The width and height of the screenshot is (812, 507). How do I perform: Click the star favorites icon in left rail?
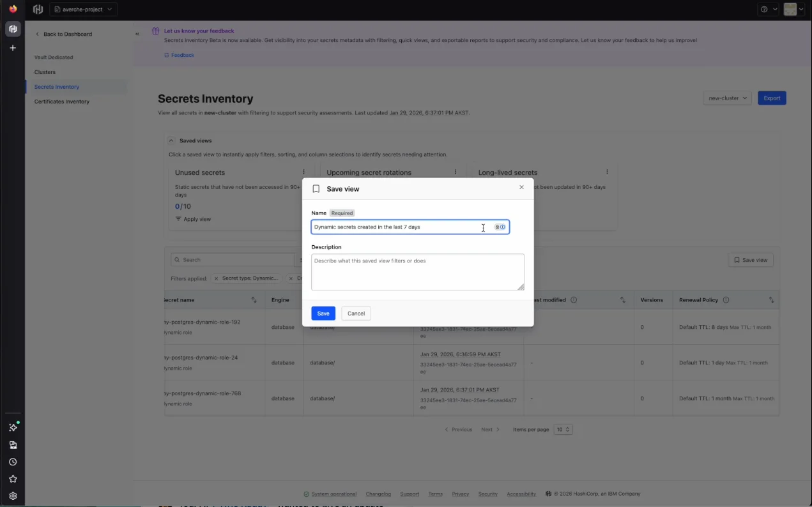(13, 479)
